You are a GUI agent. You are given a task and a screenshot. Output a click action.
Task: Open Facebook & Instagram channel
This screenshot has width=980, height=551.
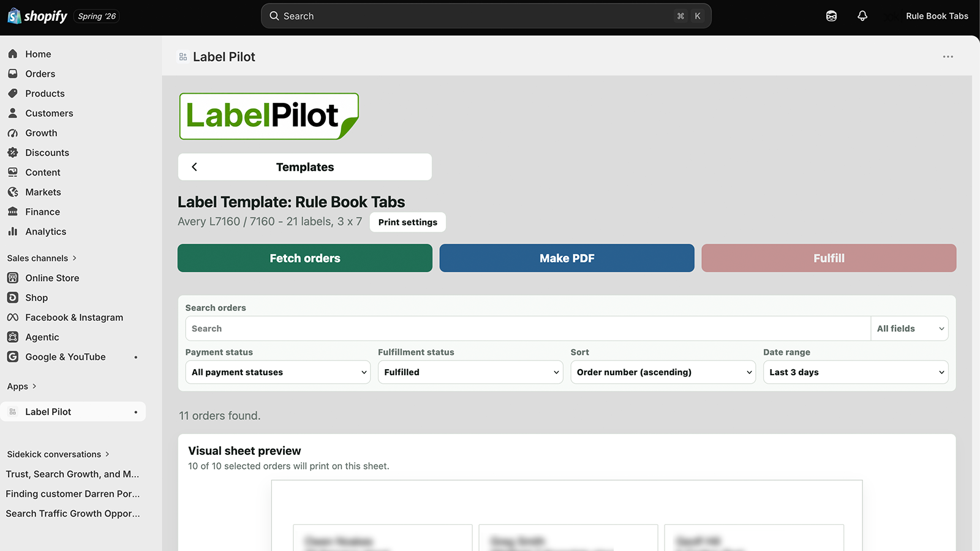click(73, 317)
